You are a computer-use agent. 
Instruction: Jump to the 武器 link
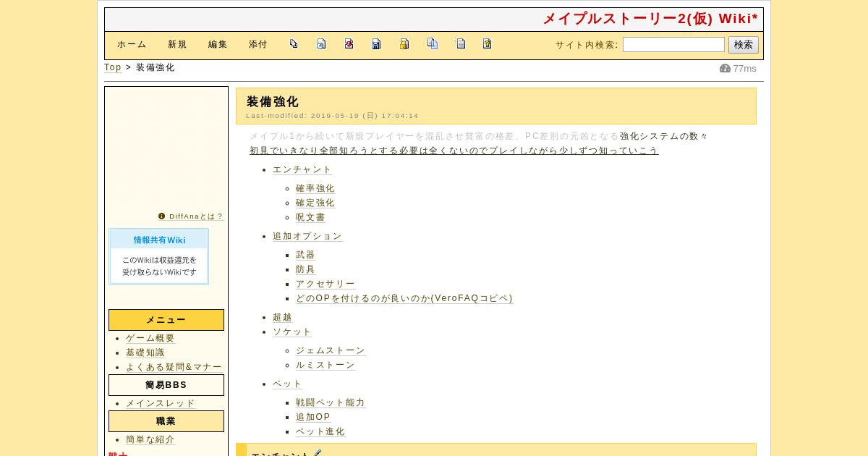pos(305,255)
